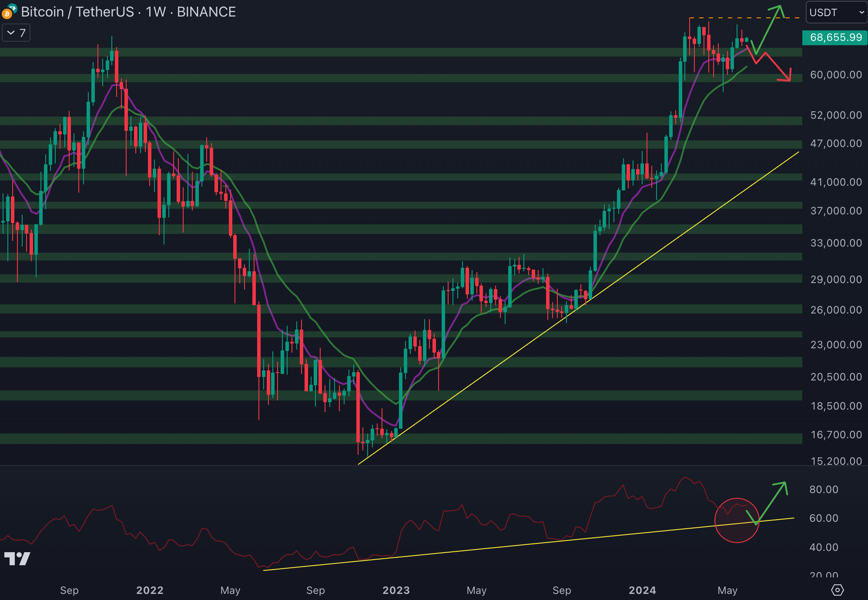Click the 60,000.00 price scale label

point(835,75)
